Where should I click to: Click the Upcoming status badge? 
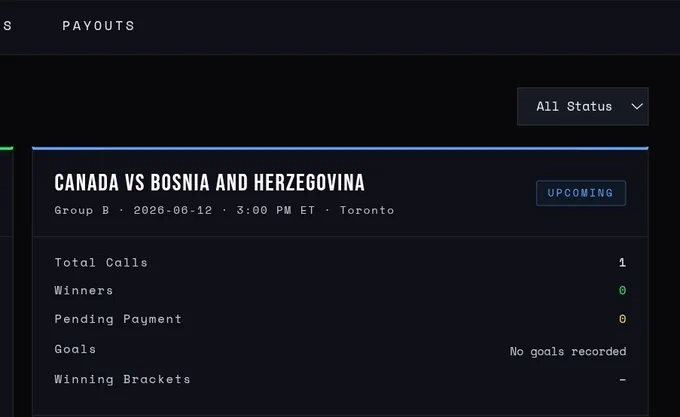click(581, 193)
